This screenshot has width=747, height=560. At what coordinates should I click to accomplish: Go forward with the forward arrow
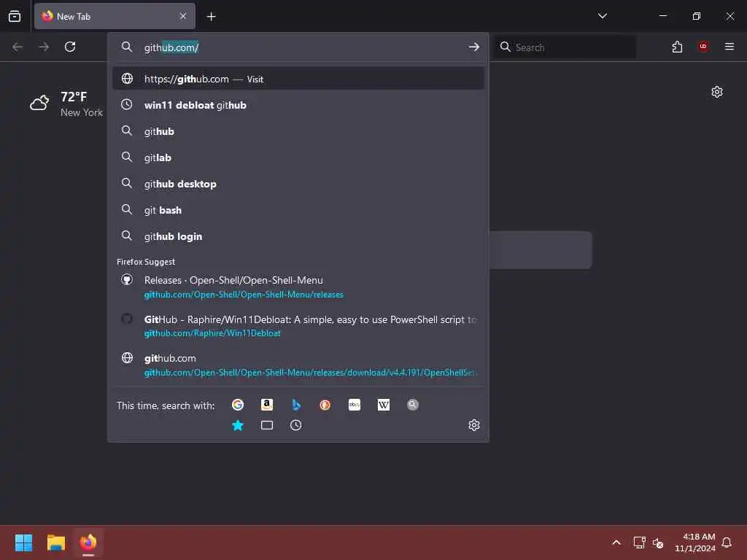click(44, 47)
